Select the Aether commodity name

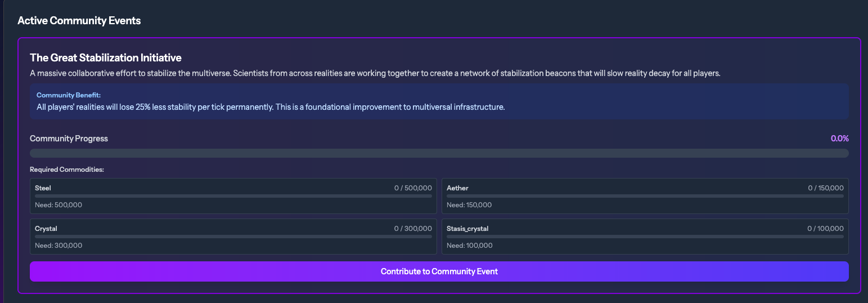pyautogui.click(x=457, y=188)
